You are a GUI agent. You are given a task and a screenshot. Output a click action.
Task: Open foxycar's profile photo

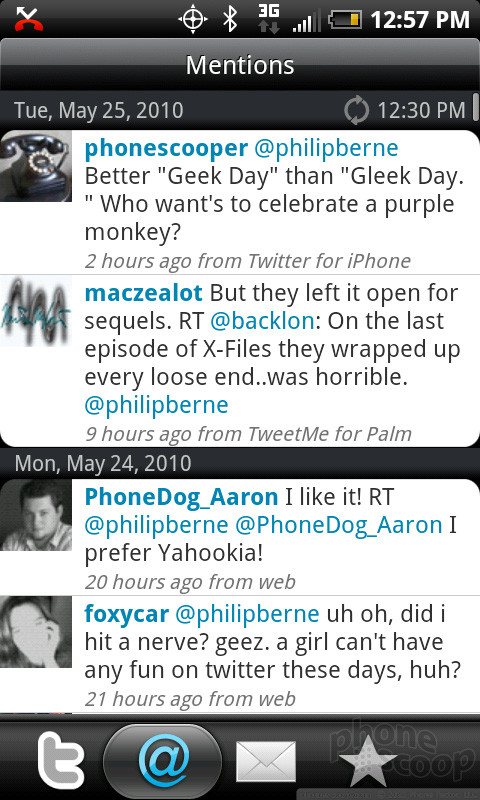(x=36, y=632)
